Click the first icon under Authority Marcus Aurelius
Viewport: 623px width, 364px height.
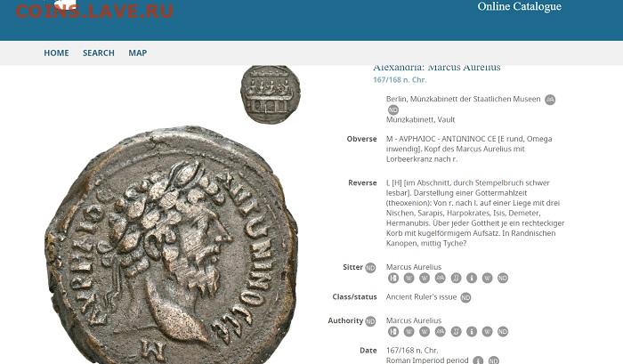393,331
